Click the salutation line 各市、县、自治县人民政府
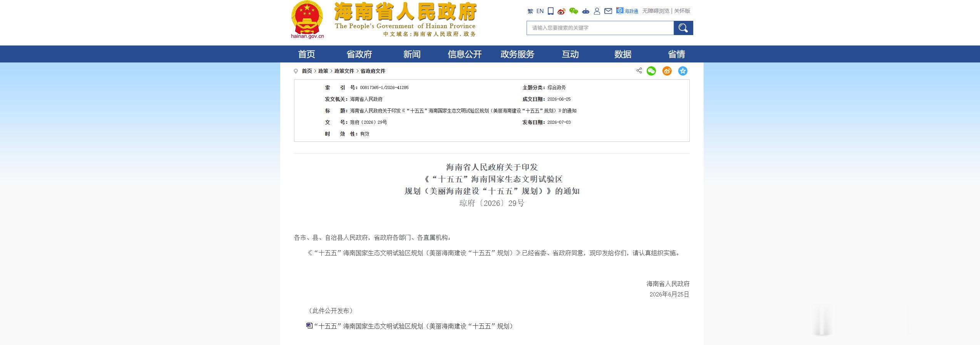 tap(372, 238)
